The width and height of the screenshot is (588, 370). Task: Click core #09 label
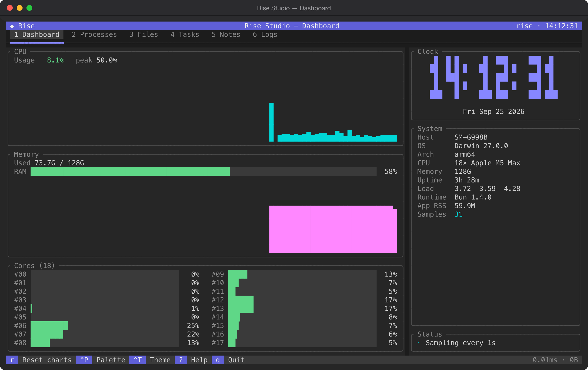click(x=218, y=274)
